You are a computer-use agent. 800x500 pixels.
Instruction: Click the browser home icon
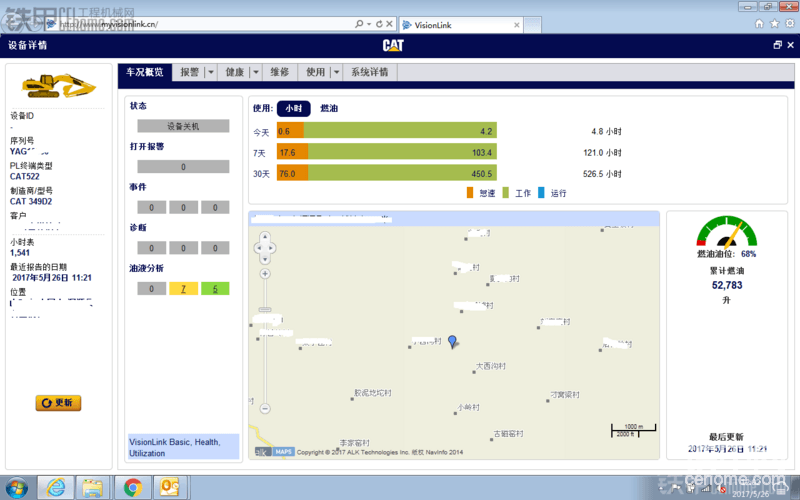click(759, 23)
